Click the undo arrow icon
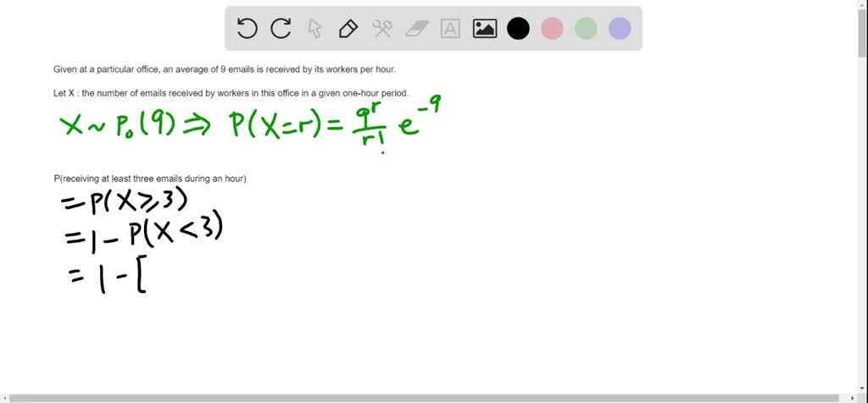 (x=247, y=29)
